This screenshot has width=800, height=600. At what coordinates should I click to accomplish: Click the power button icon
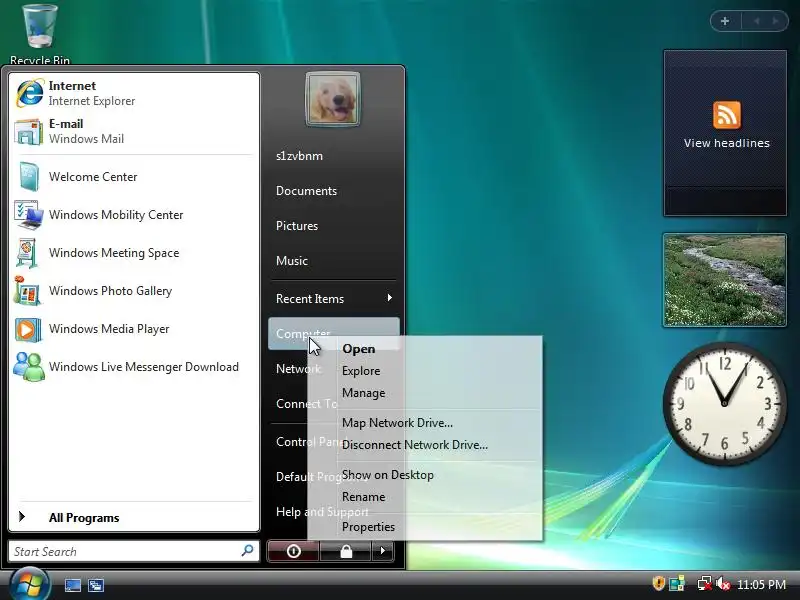[293, 551]
